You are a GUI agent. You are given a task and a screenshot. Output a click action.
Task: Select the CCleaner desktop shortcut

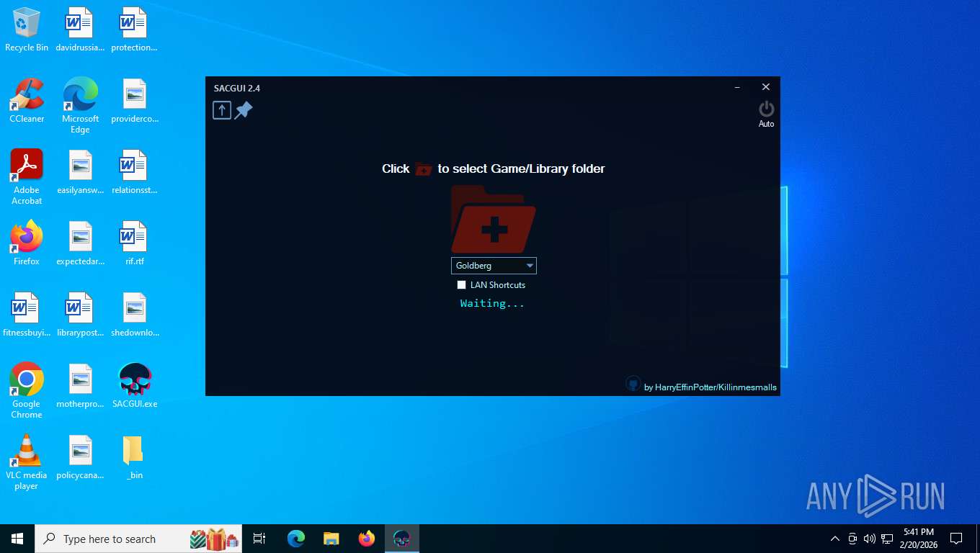(27, 101)
